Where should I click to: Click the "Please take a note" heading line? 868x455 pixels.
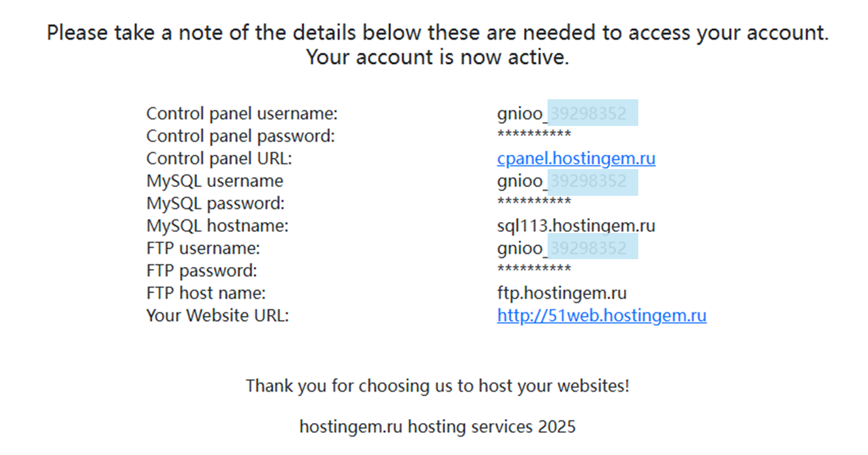tap(437, 33)
